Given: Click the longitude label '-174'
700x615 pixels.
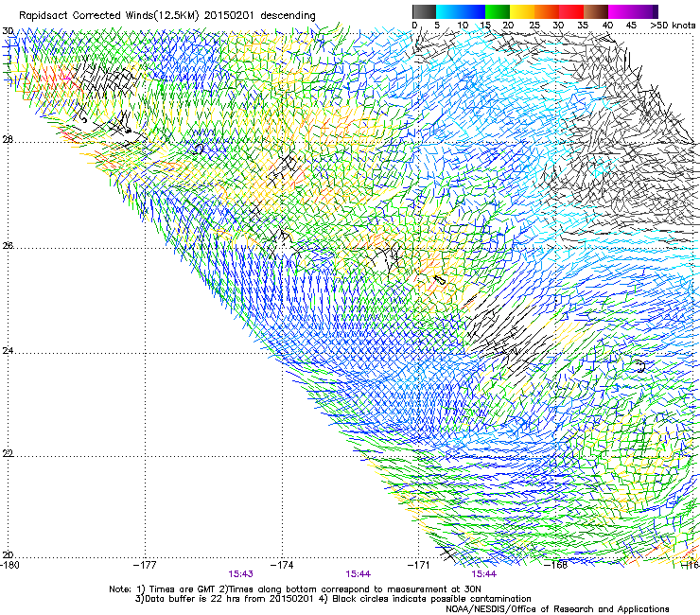Looking at the screenshot, I should tap(282, 565).
